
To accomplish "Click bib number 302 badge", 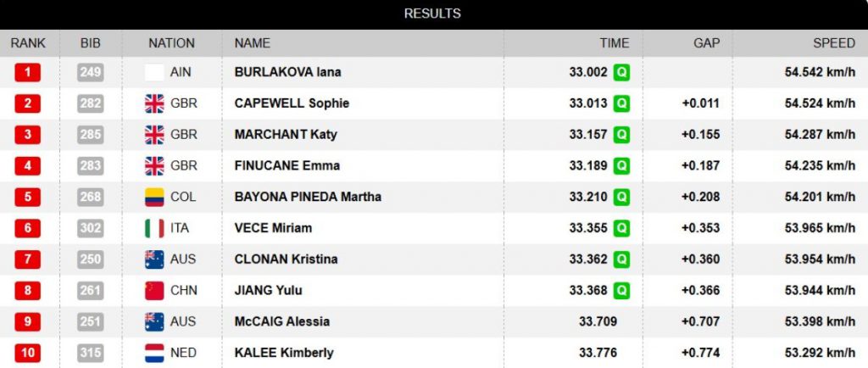I will (x=90, y=228).
